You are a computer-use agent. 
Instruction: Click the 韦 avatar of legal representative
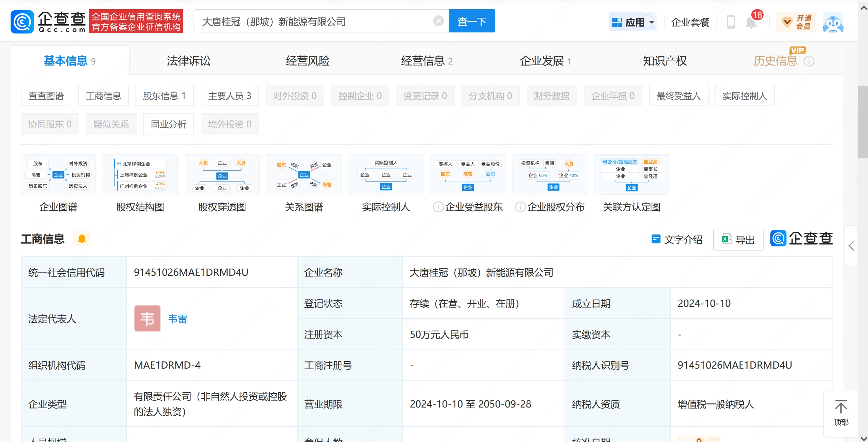tap(147, 318)
